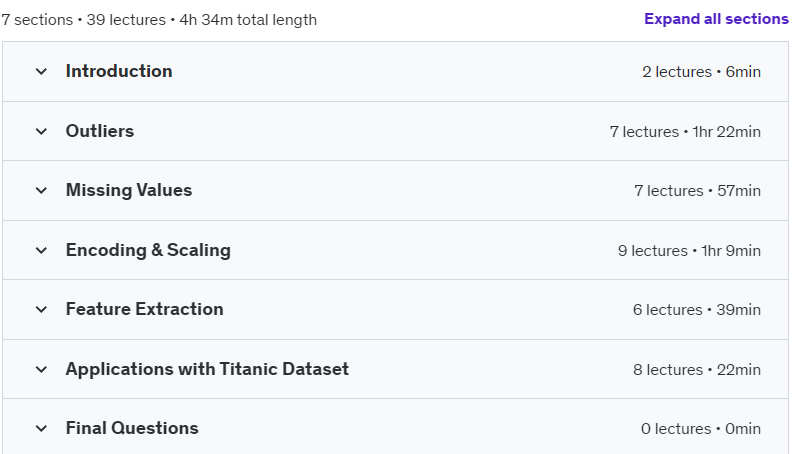Expand the Missing Values section
Viewport: 792px width, 454px height.
coord(129,190)
